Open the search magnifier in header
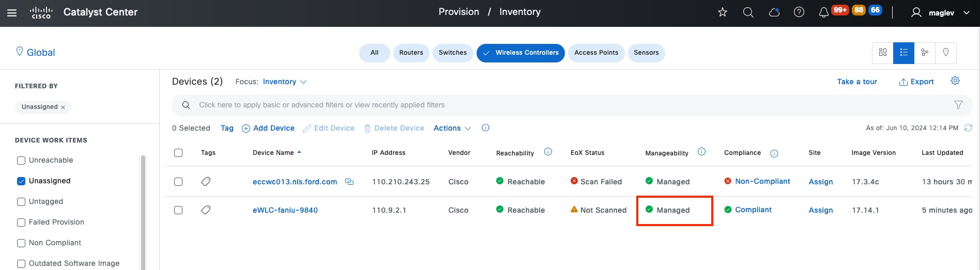This screenshot has height=270, width=980. pyautogui.click(x=748, y=12)
